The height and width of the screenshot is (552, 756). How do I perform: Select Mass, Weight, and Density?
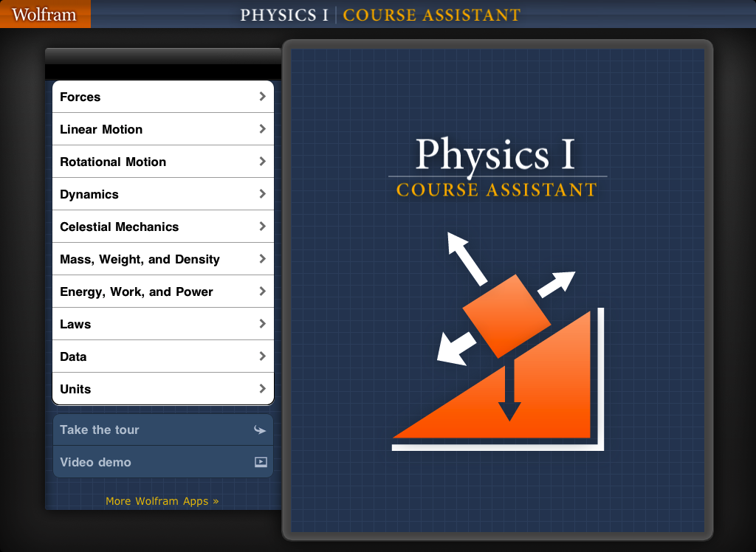140,259
